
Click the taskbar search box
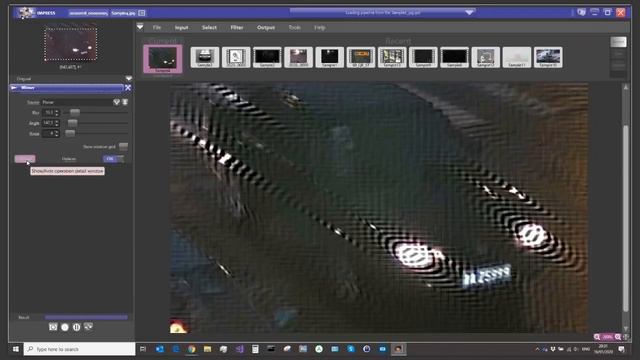tap(80, 349)
